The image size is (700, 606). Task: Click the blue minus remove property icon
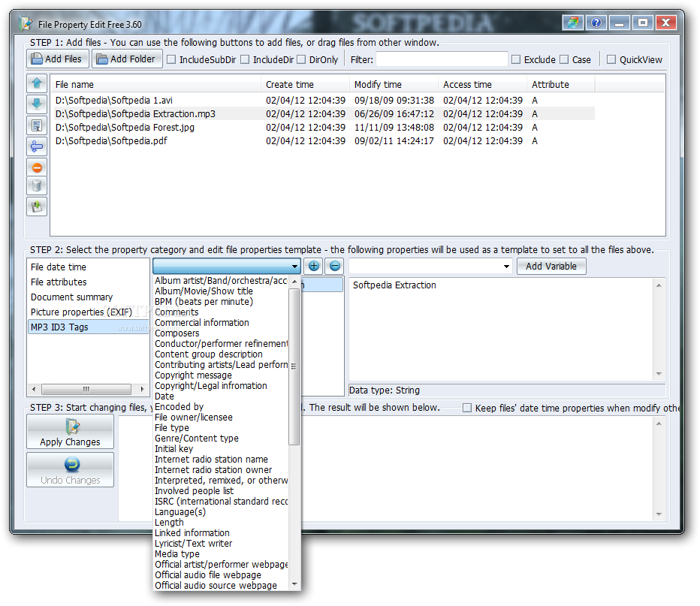[334, 267]
